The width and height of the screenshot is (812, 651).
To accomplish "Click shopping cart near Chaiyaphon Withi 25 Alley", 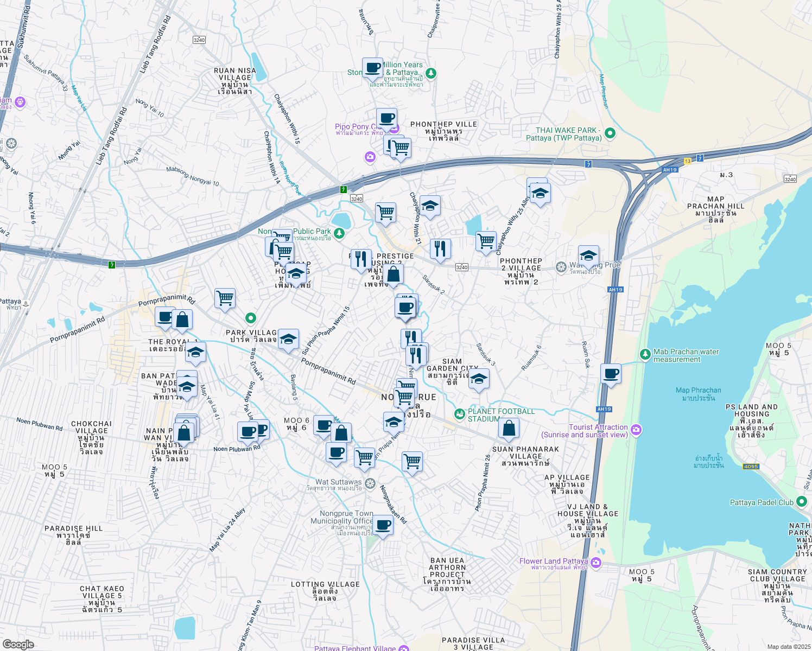I will pos(486,241).
